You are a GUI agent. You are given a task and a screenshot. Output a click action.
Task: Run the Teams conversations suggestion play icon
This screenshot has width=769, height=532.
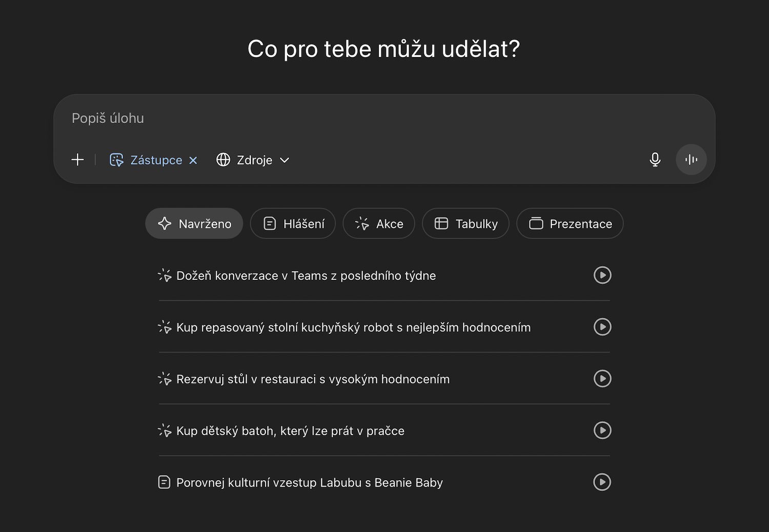(x=602, y=275)
